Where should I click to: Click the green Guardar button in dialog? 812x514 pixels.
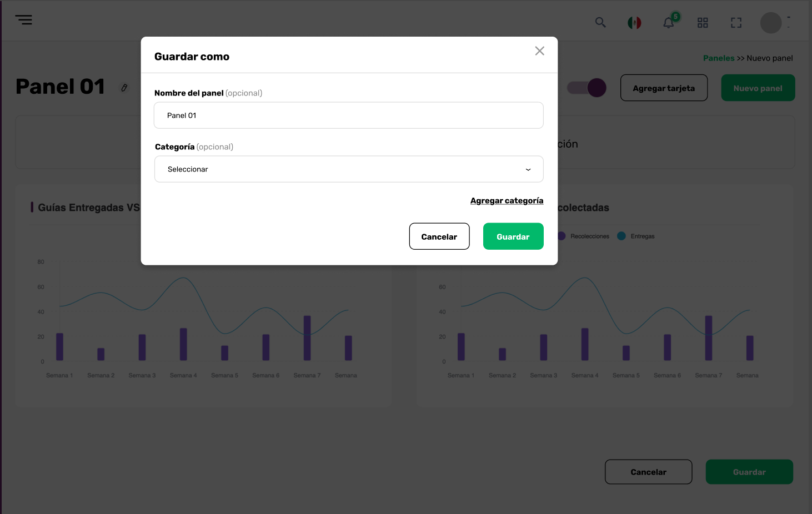[513, 236]
